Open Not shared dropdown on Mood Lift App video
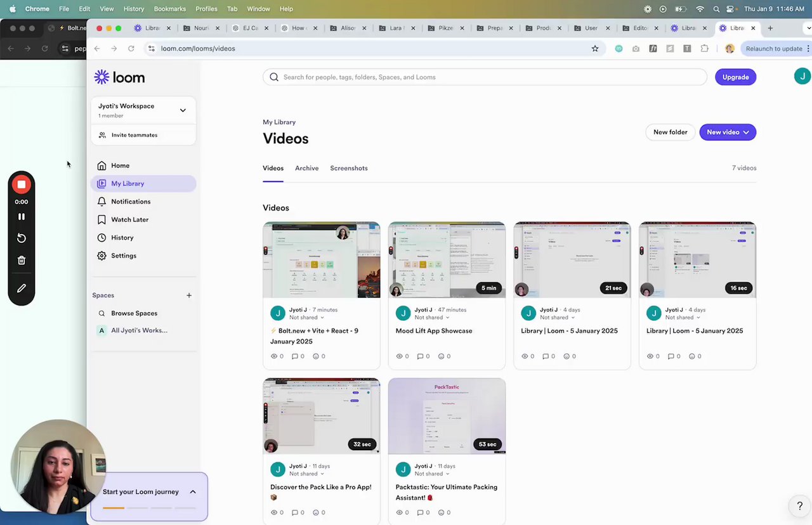The height and width of the screenshot is (525, 812). pyautogui.click(x=432, y=318)
